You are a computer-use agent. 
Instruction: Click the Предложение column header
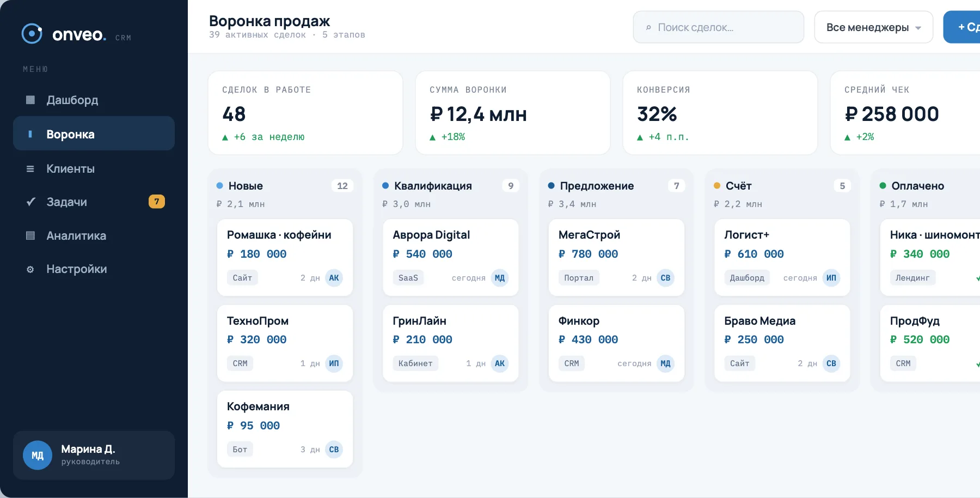pos(597,186)
